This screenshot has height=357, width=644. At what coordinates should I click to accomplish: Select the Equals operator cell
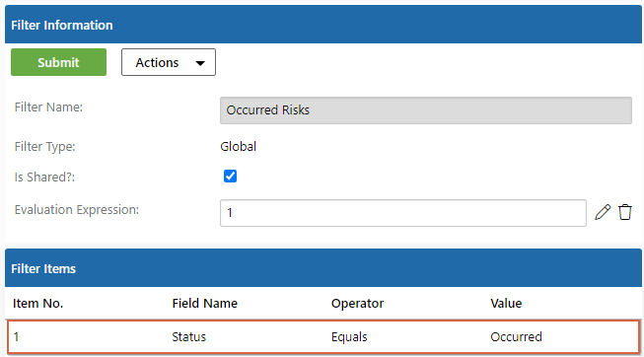pyautogui.click(x=349, y=337)
